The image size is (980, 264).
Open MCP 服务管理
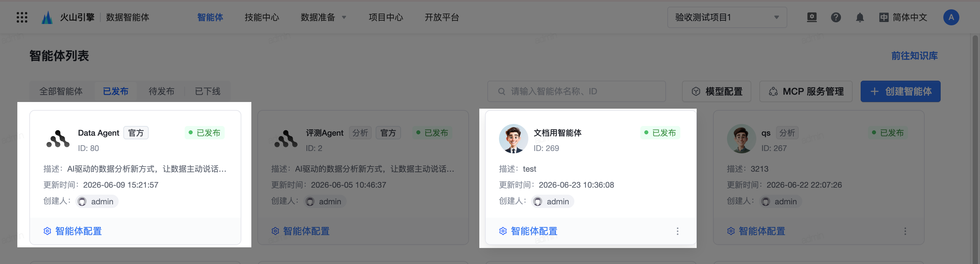coord(806,91)
